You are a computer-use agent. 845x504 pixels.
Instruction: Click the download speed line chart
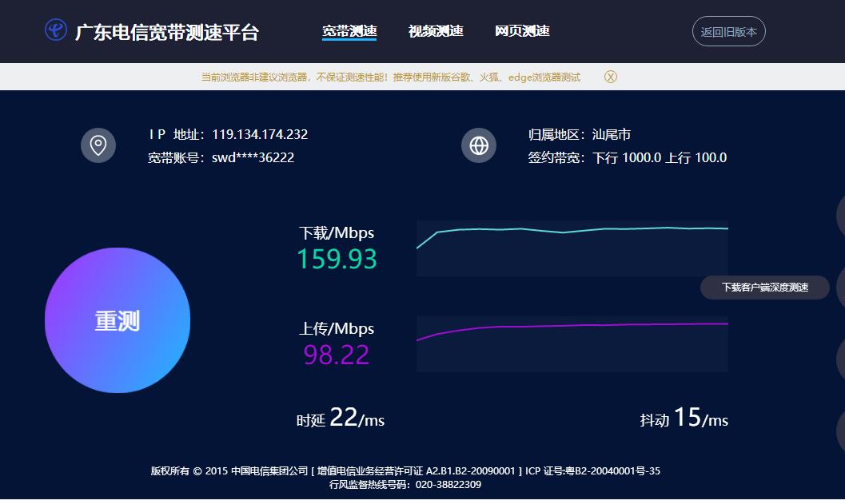pyautogui.click(x=572, y=248)
